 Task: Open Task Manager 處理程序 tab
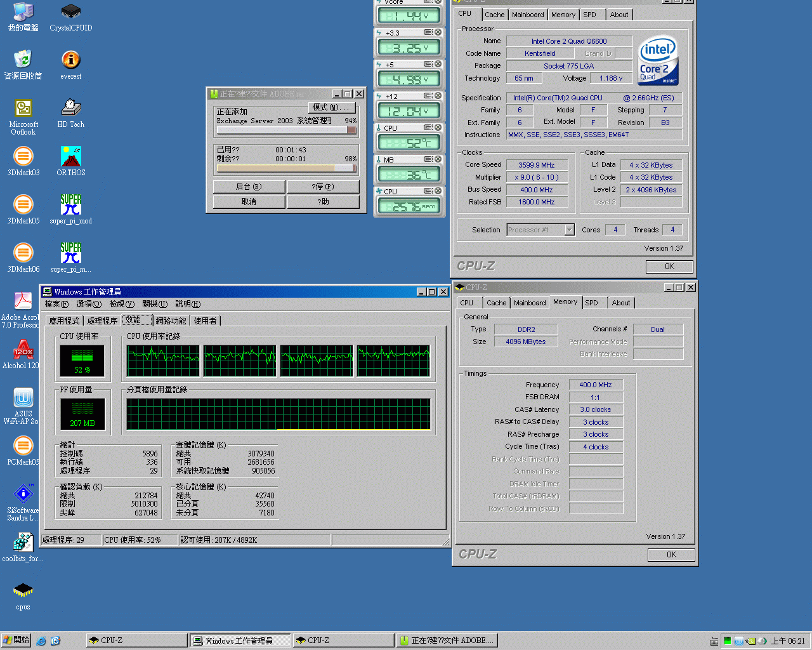pyautogui.click(x=102, y=321)
